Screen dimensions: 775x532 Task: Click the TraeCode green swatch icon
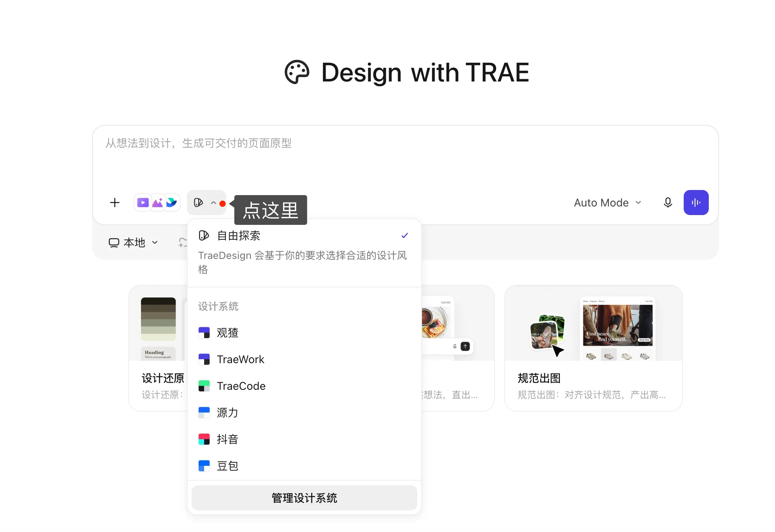tap(204, 386)
